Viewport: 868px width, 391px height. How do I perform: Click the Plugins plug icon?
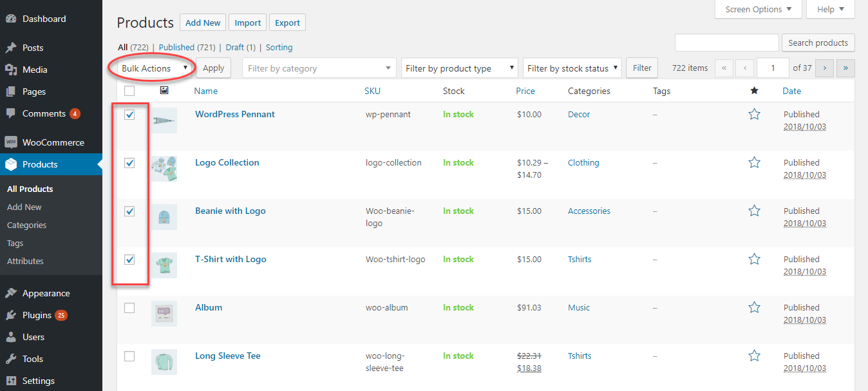pos(10,315)
